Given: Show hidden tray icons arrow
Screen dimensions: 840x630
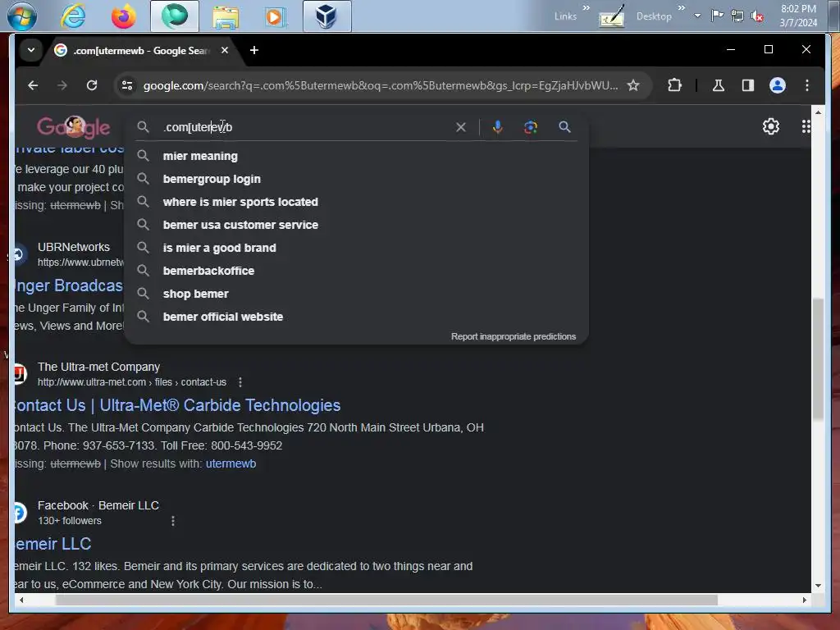Looking at the screenshot, I should click(x=697, y=16).
